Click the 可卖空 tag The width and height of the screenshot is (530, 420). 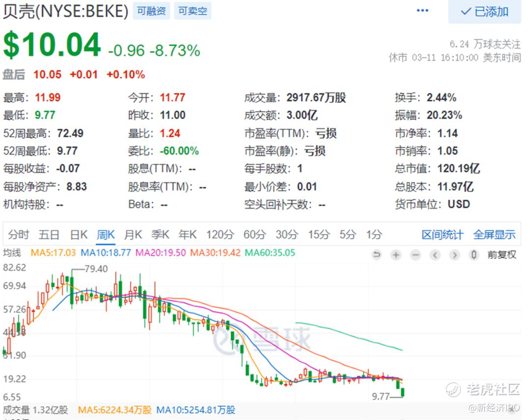click(x=193, y=11)
